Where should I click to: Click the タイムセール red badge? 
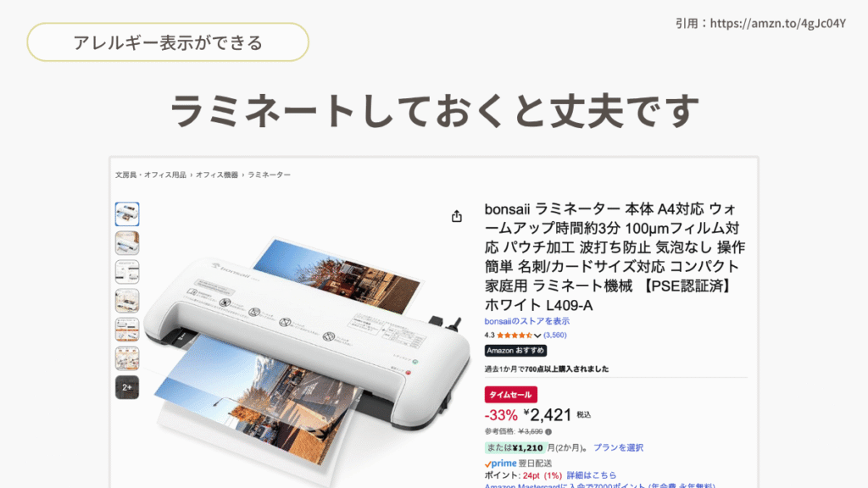(x=510, y=395)
